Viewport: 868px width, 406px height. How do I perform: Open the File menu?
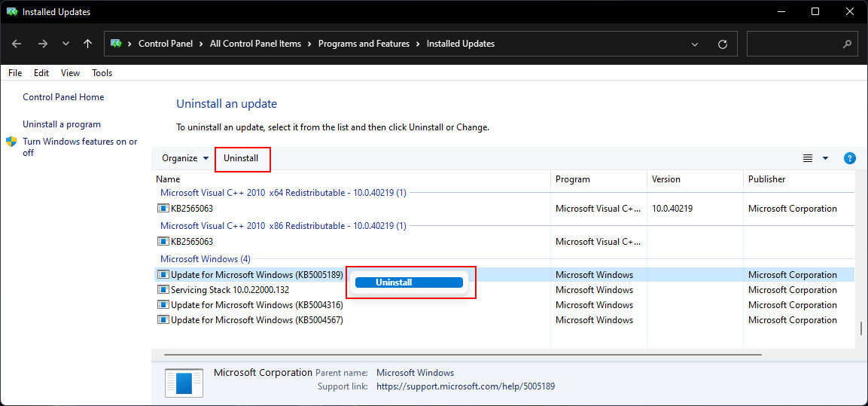15,72
